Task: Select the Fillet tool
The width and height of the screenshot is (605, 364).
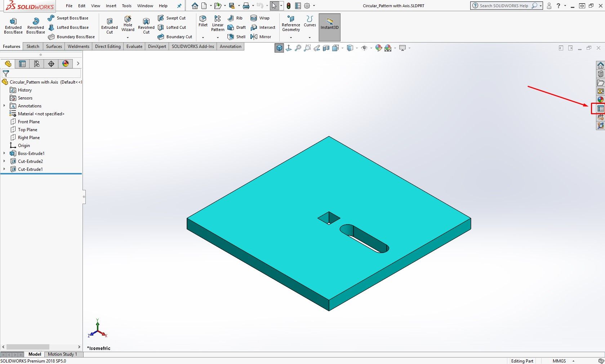Action: point(203,21)
